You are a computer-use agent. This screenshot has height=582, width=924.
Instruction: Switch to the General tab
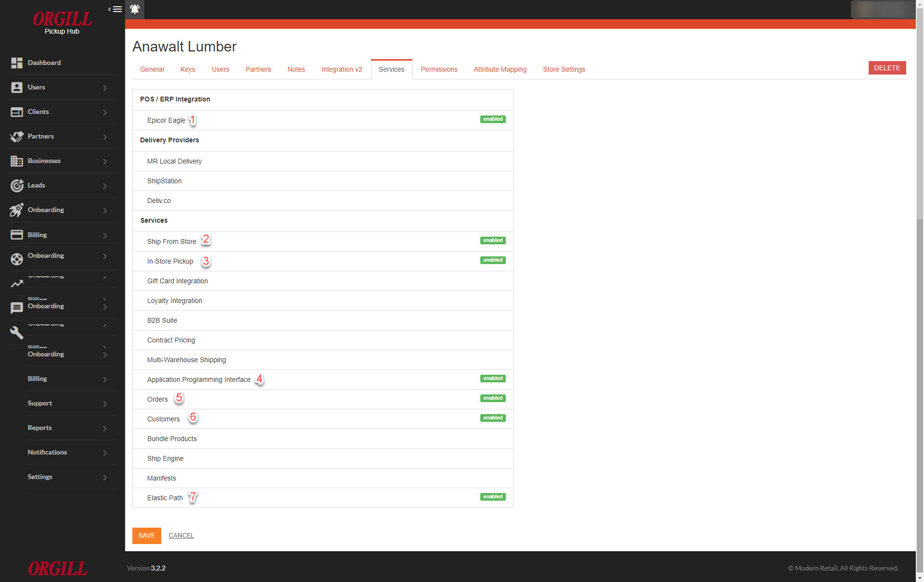click(x=152, y=69)
